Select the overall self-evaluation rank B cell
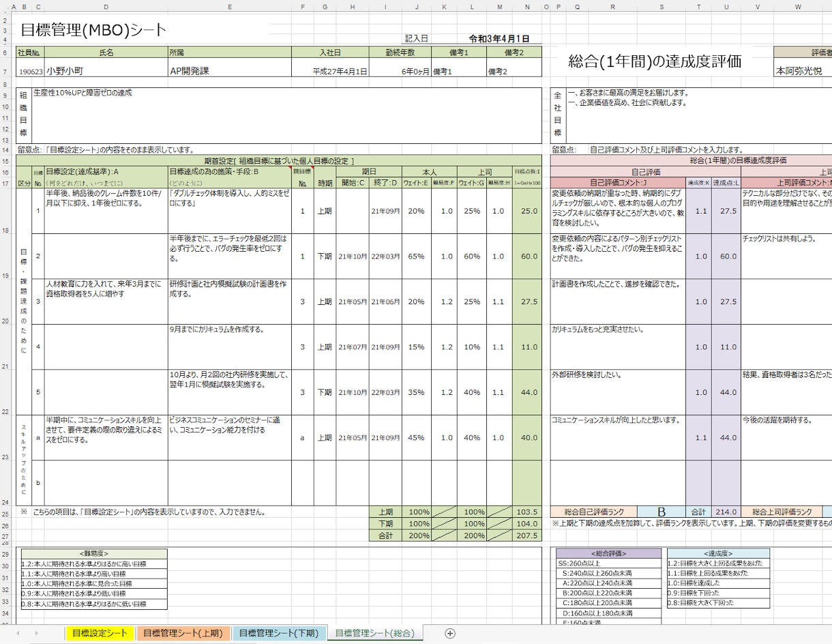Image resolution: width=832 pixels, height=644 pixels. (x=662, y=512)
